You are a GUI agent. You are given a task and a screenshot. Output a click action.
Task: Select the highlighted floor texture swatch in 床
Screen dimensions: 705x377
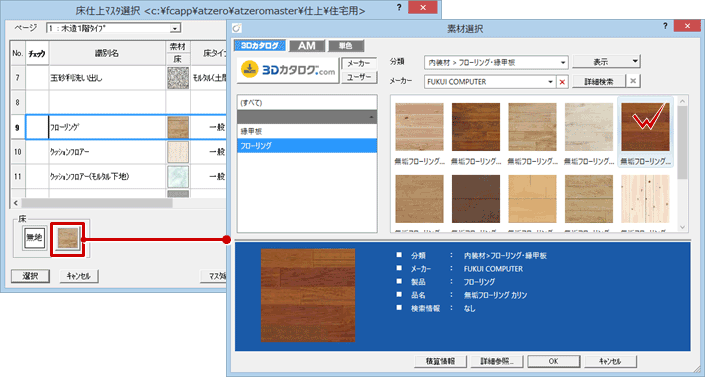click(68, 238)
